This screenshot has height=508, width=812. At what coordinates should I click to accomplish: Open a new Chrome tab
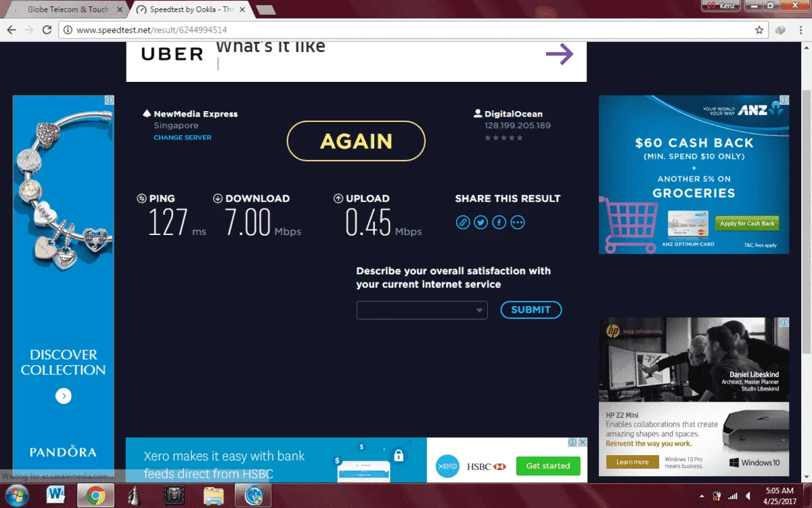pyautogui.click(x=265, y=10)
